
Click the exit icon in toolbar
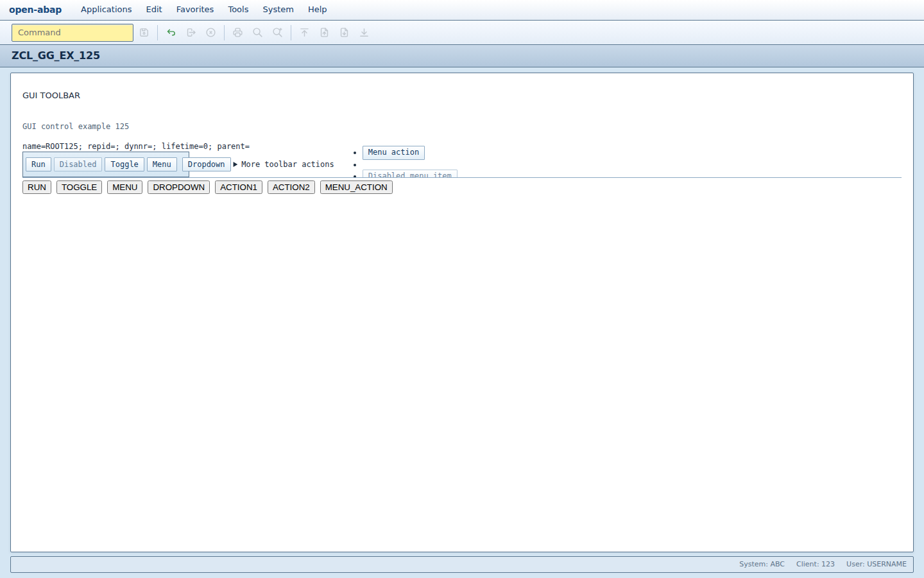point(191,33)
